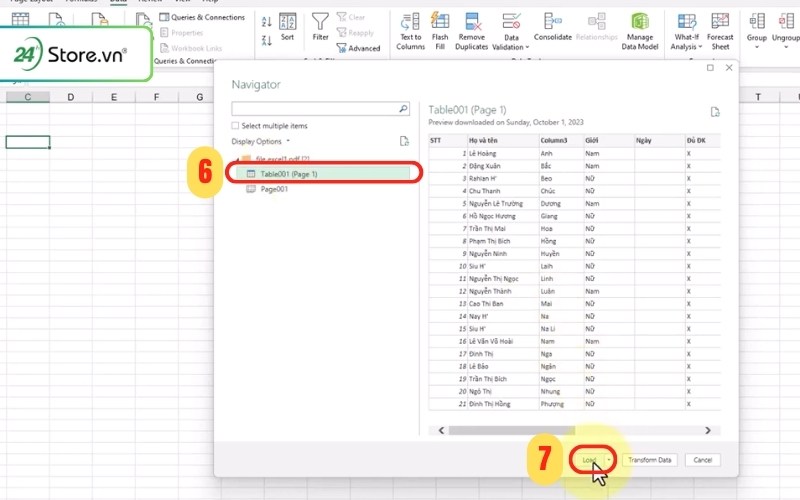
Task: Create a Forecast Sheet
Action: tap(720, 32)
